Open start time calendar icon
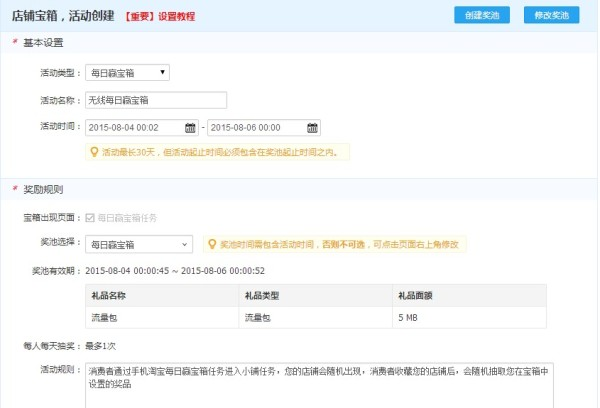 [190, 128]
